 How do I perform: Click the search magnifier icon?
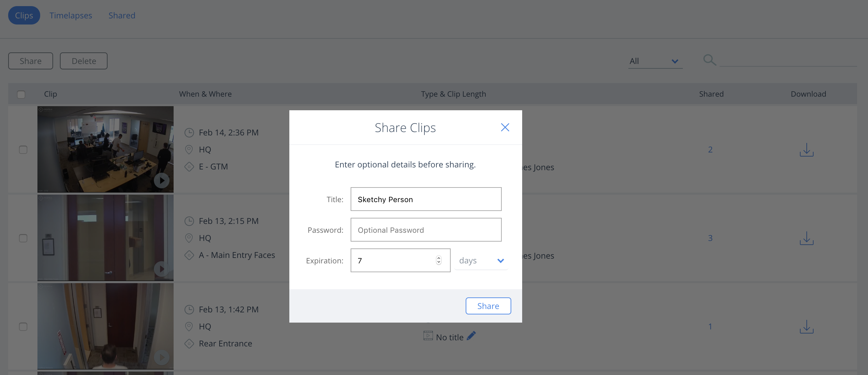click(709, 60)
